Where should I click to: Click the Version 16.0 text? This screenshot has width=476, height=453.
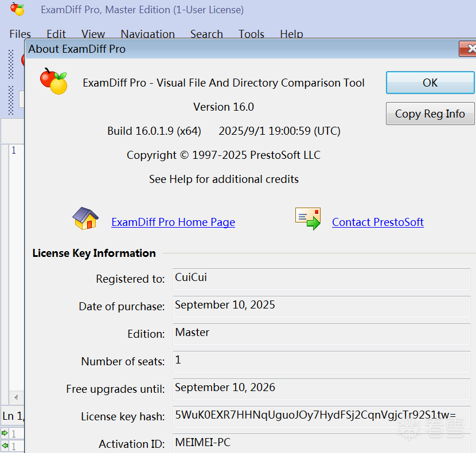[224, 107]
